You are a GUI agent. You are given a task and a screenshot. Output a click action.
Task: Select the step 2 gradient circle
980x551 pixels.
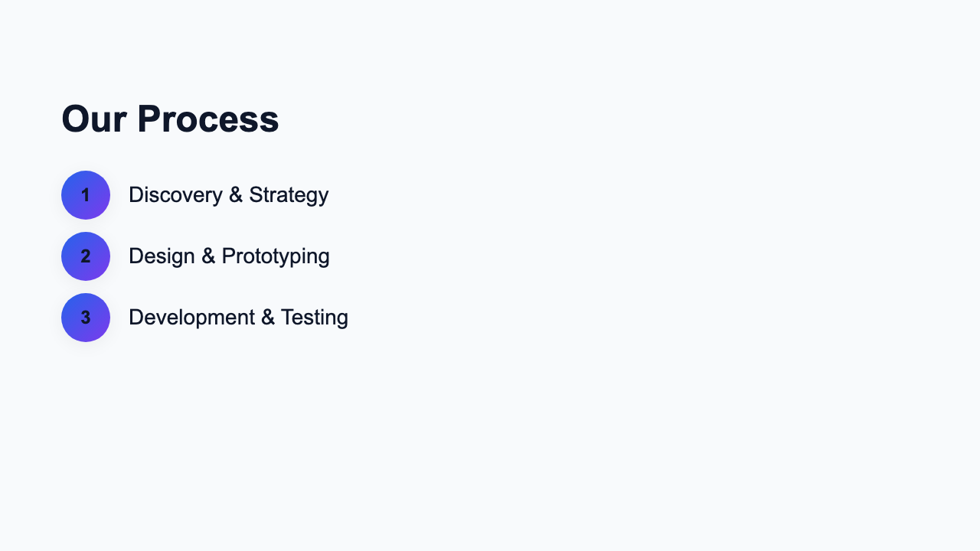[86, 256]
